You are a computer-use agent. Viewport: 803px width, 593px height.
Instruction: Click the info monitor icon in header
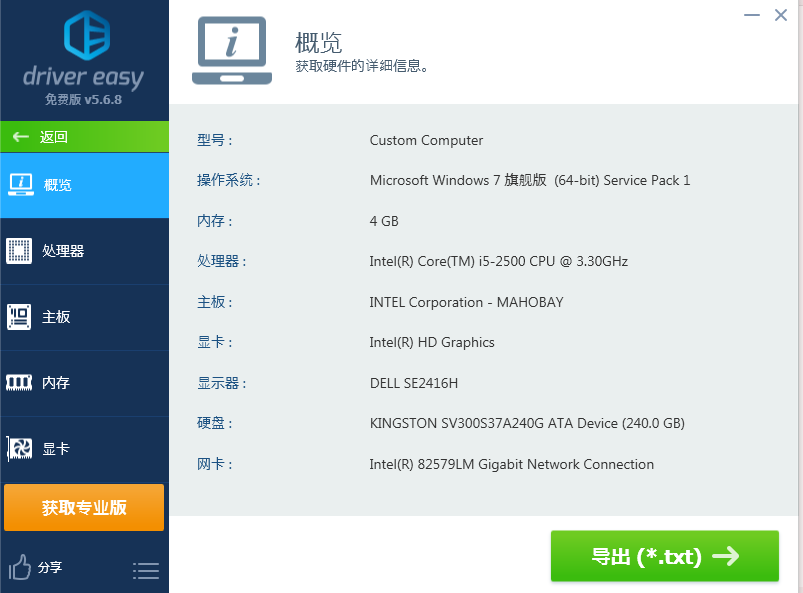(231, 48)
